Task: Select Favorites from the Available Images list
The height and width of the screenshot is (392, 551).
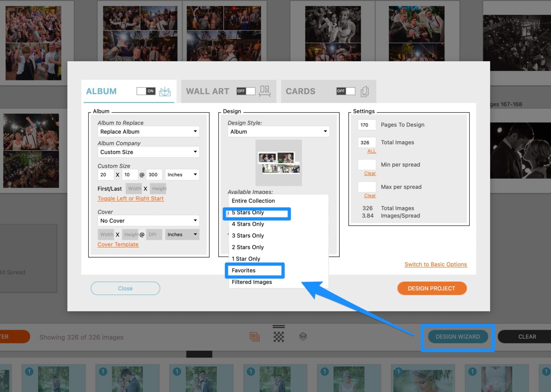Action: click(244, 270)
